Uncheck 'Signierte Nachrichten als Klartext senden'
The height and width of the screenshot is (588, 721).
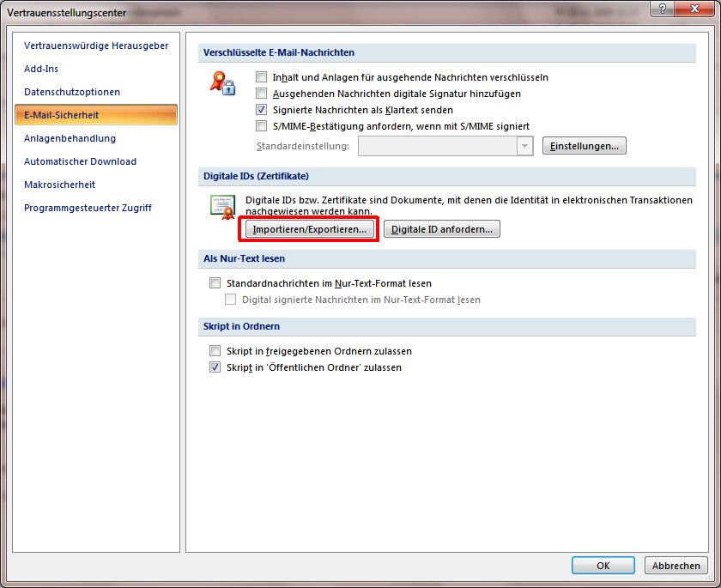coord(262,110)
